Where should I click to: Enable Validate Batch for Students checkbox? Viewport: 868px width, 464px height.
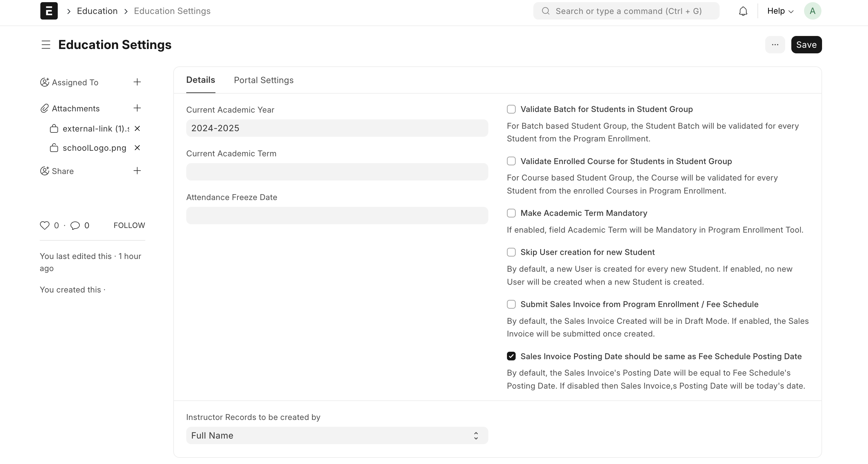[x=511, y=109]
